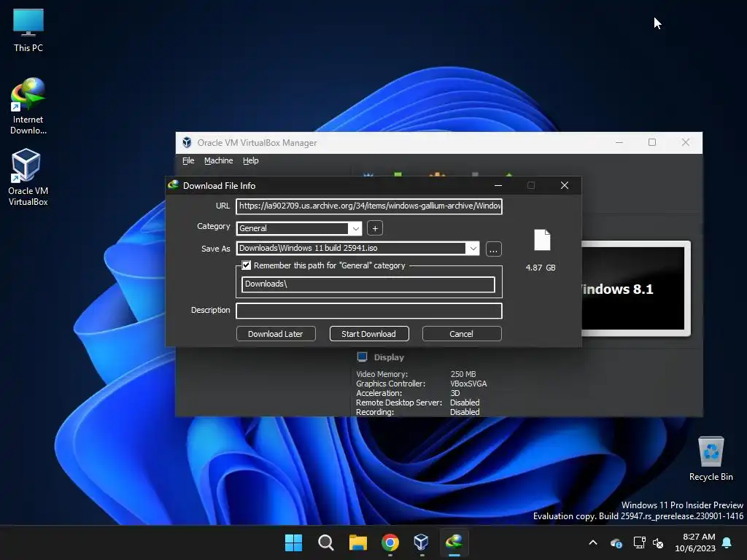Image resolution: width=747 pixels, height=560 pixels.
Task: Switch to VirtualBox in taskbar
Action: [422, 542]
